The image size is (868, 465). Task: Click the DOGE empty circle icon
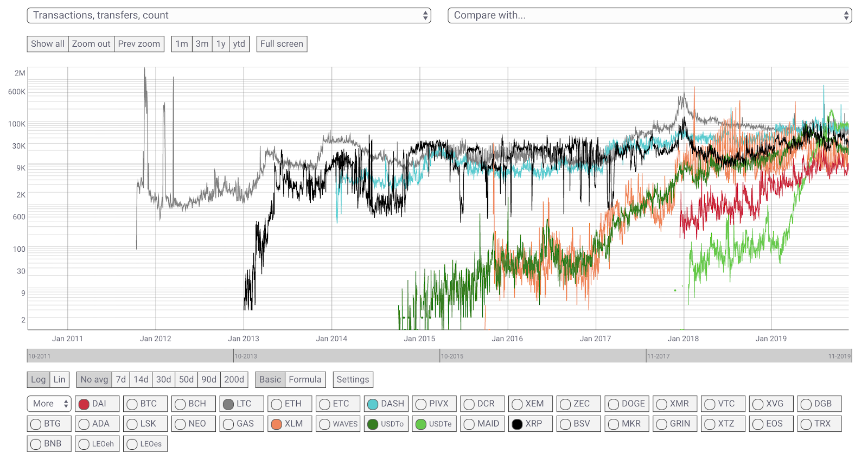tap(614, 404)
